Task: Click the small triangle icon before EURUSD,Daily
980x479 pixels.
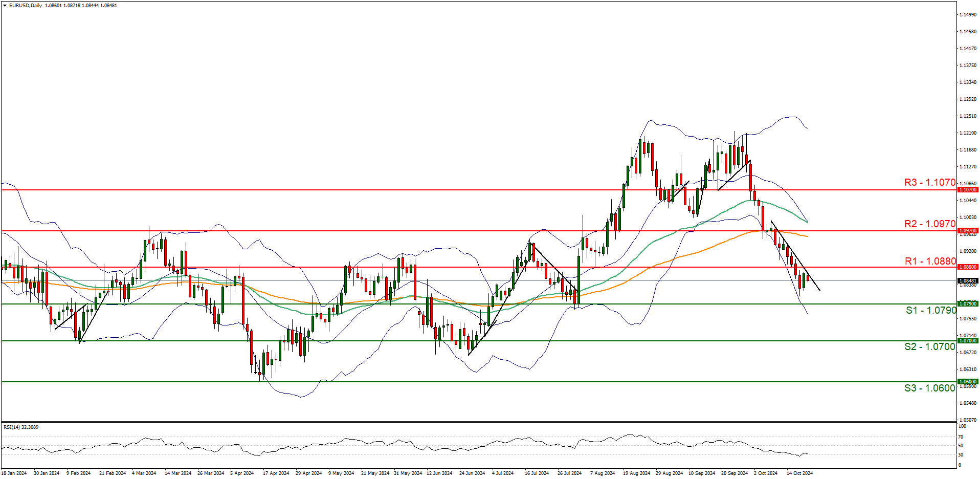Action: tap(5, 6)
